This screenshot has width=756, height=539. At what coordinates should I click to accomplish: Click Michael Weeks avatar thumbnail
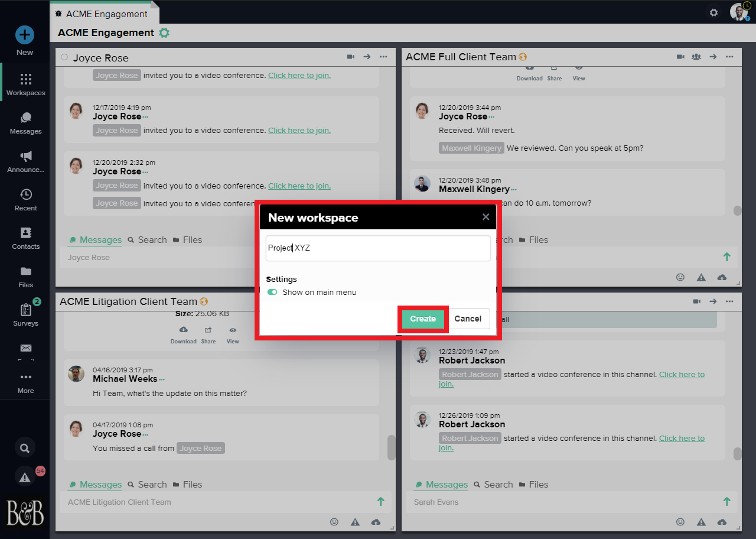76,374
